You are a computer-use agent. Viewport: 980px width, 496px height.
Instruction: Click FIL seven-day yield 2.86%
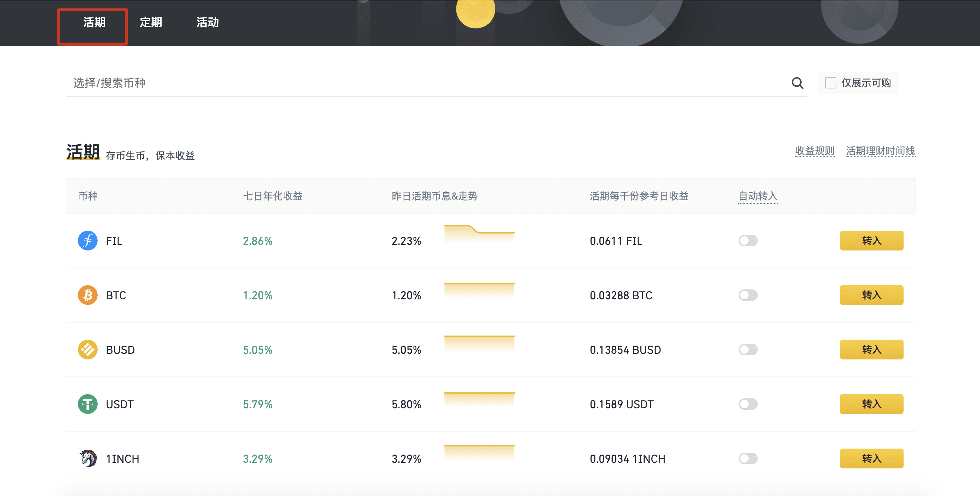tap(258, 241)
